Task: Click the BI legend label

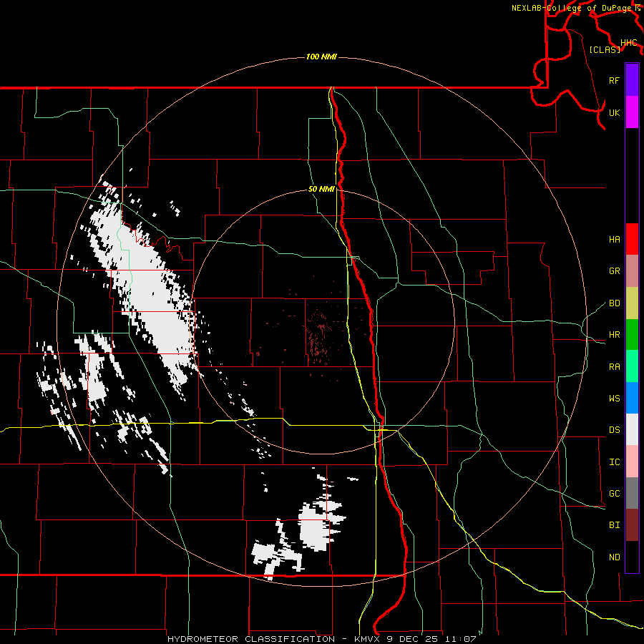Action: point(615,525)
